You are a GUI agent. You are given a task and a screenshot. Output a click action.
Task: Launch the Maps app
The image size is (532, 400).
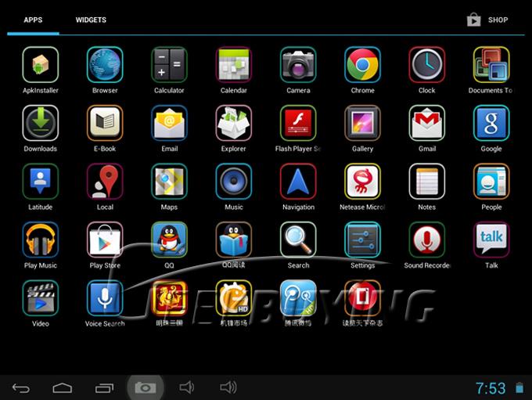pos(169,182)
